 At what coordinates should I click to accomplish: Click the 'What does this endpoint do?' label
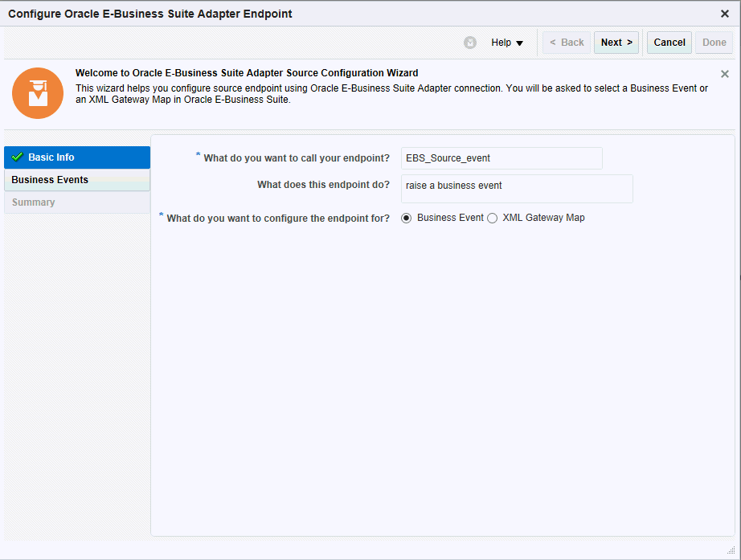[323, 185]
